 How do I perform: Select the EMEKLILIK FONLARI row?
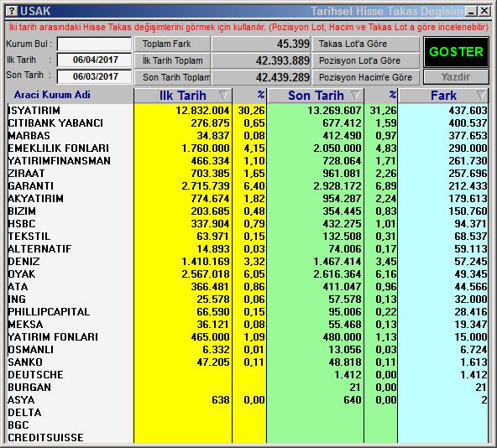[x=247, y=148]
